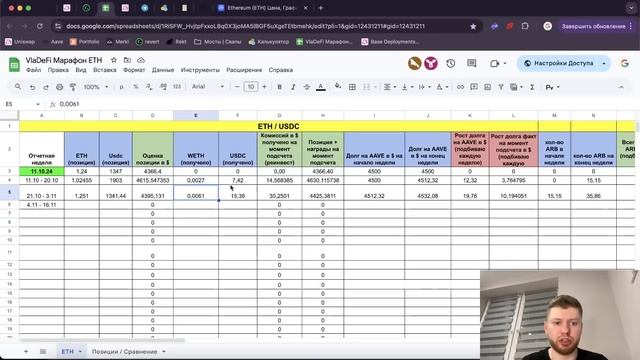This screenshot has height=360, width=640.
Task: Move document using folder icon
Action: [x=127, y=60]
